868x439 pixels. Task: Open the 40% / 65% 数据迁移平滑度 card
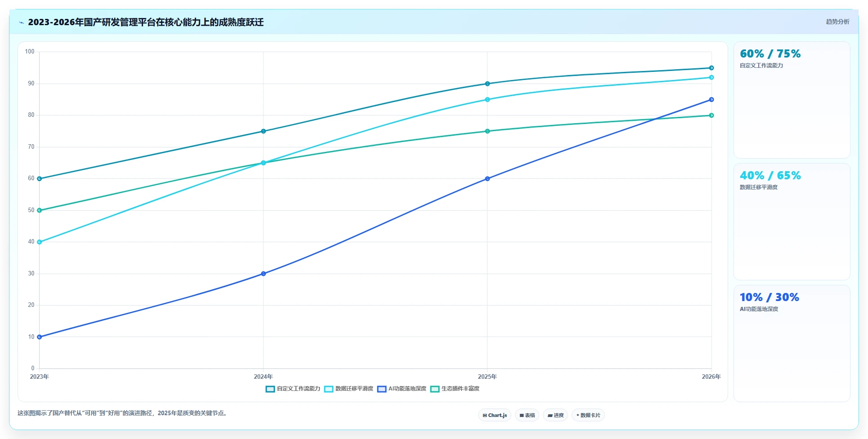click(x=792, y=222)
